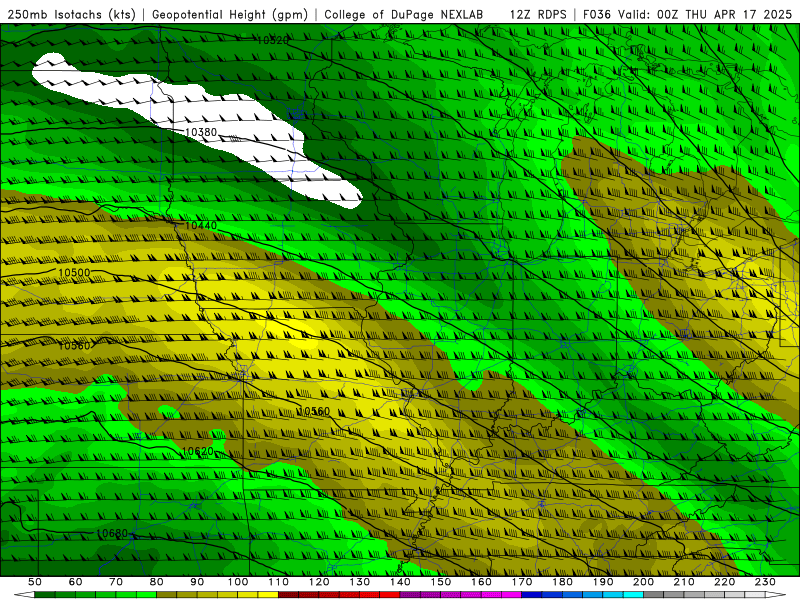Select the 100 legend value
This screenshot has height=600, width=800.
[x=238, y=582]
